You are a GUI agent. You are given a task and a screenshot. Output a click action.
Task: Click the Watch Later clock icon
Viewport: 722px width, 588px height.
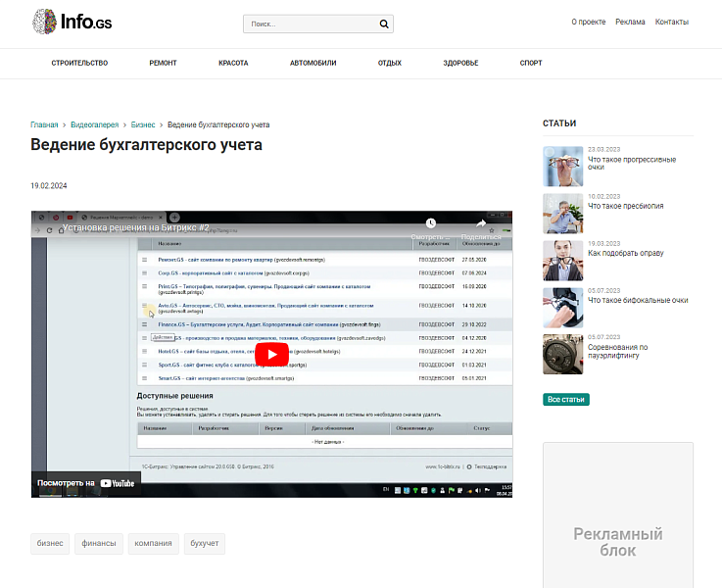pyautogui.click(x=430, y=224)
